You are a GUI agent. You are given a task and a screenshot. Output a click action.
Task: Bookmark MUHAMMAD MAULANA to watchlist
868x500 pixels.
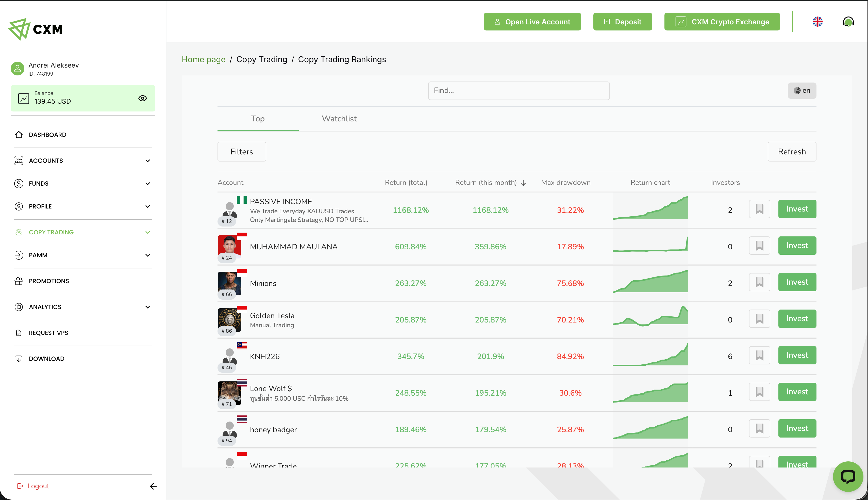pos(759,246)
